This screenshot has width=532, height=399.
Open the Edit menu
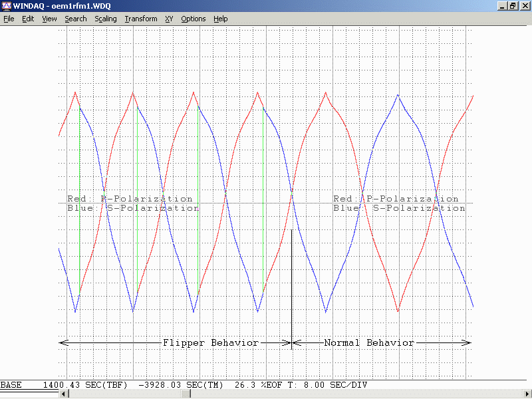point(28,19)
